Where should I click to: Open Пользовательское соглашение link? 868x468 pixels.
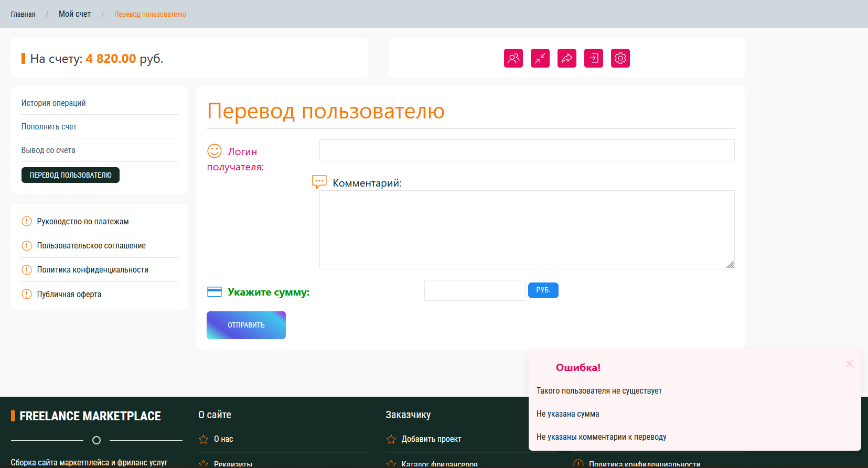(91, 246)
